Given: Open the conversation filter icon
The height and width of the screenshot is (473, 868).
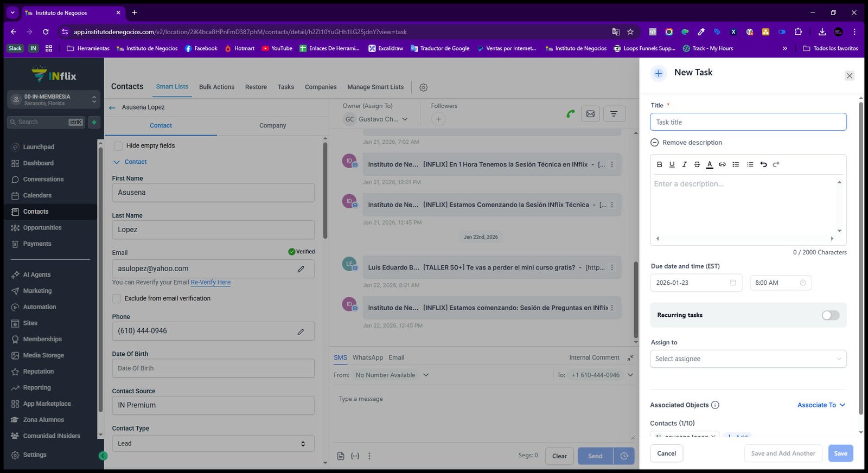Looking at the screenshot, I should click(x=614, y=114).
